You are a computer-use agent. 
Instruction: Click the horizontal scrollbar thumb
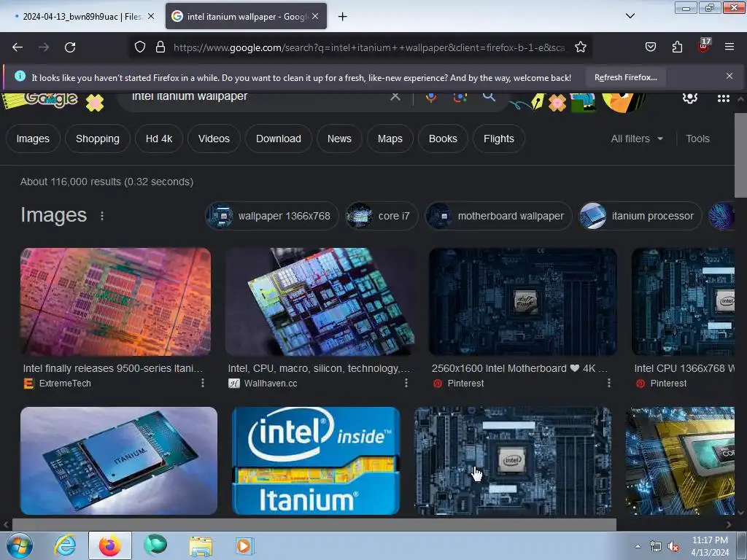tap(314, 525)
